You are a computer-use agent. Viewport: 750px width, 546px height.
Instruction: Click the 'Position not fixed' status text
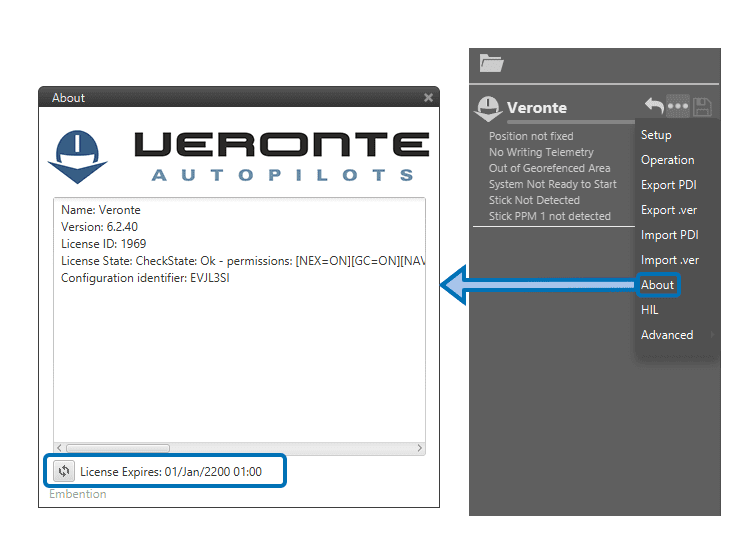click(x=530, y=136)
